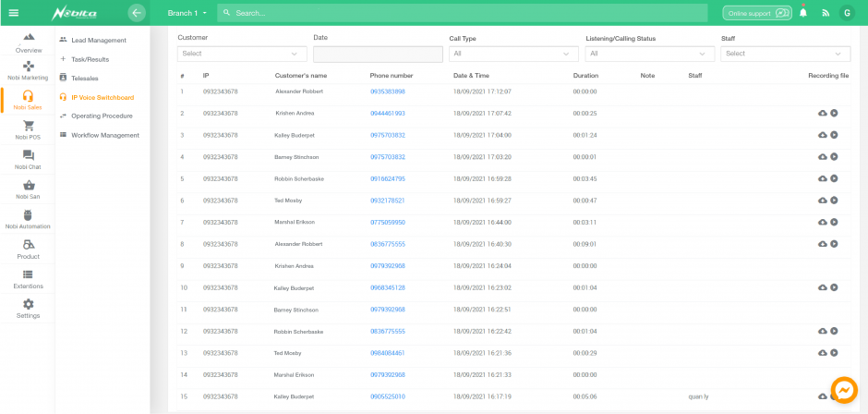
Task: Click the back arrow collapse button
Action: pyautogui.click(x=136, y=13)
